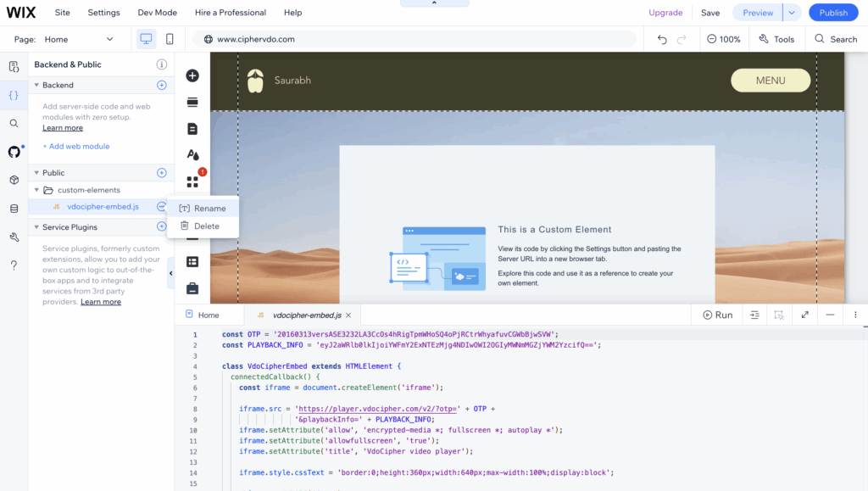Open the Site Design text-style icon
The width and height of the screenshot is (868, 491).
pyautogui.click(x=192, y=155)
